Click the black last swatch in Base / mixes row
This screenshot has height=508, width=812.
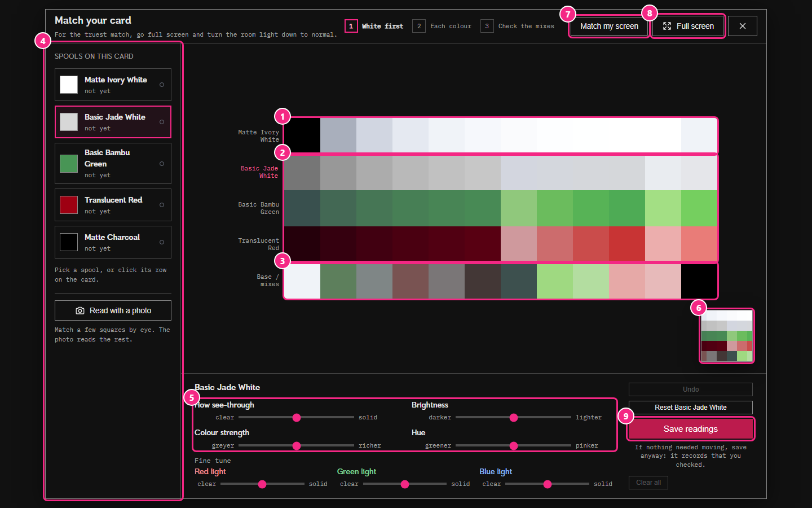coord(699,281)
